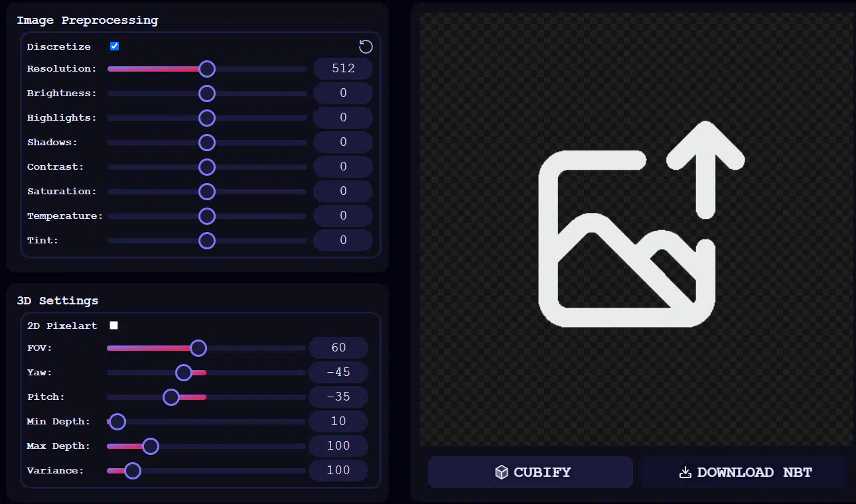Click the Brightness slider handle
The height and width of the screenshot is (504, 856).
(x=207, y=94)
